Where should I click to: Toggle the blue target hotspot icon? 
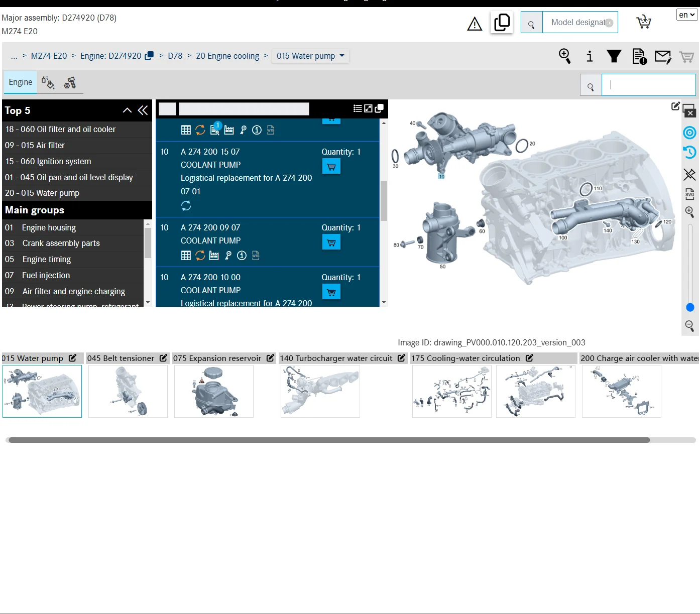[689, 133]
